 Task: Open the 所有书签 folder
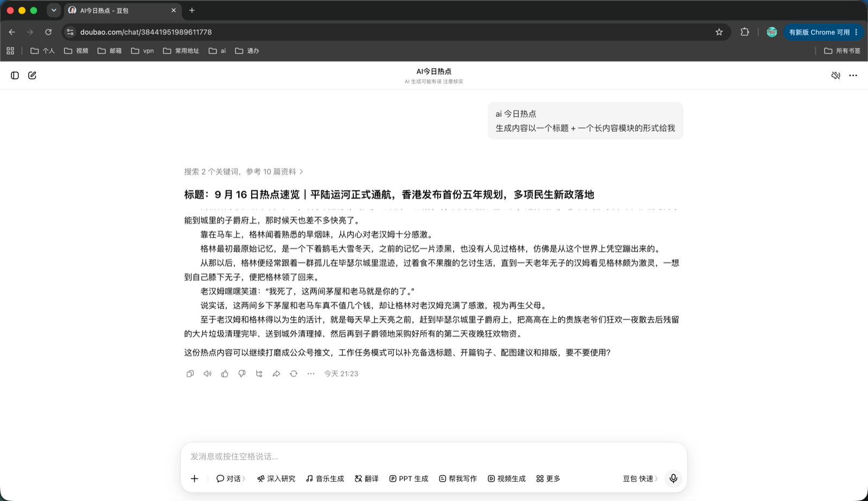point(842,50)
